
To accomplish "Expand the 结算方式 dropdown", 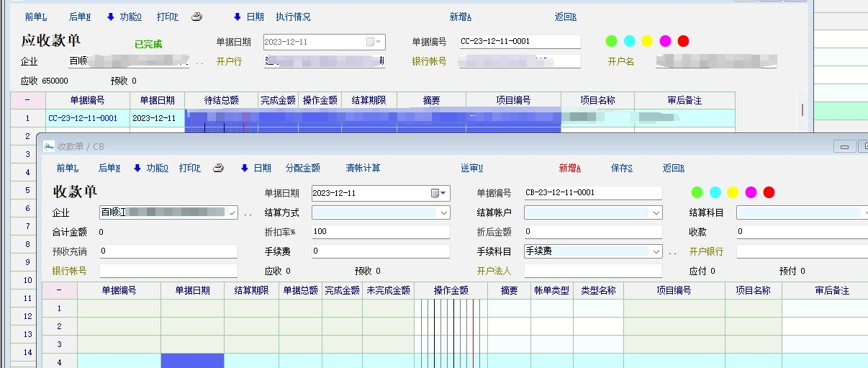I will pyautogui.click(x=443, y=213).
